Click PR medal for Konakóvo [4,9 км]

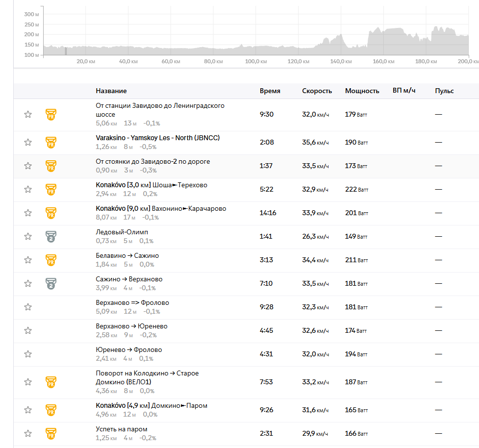(51, 410)
